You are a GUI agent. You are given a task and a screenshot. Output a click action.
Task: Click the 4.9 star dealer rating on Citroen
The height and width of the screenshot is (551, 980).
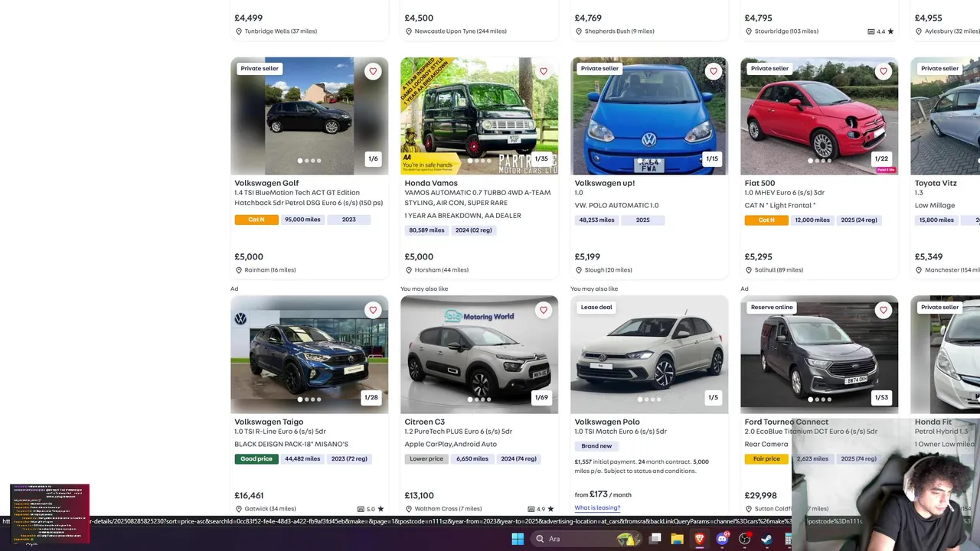click(x=541, y=509)
